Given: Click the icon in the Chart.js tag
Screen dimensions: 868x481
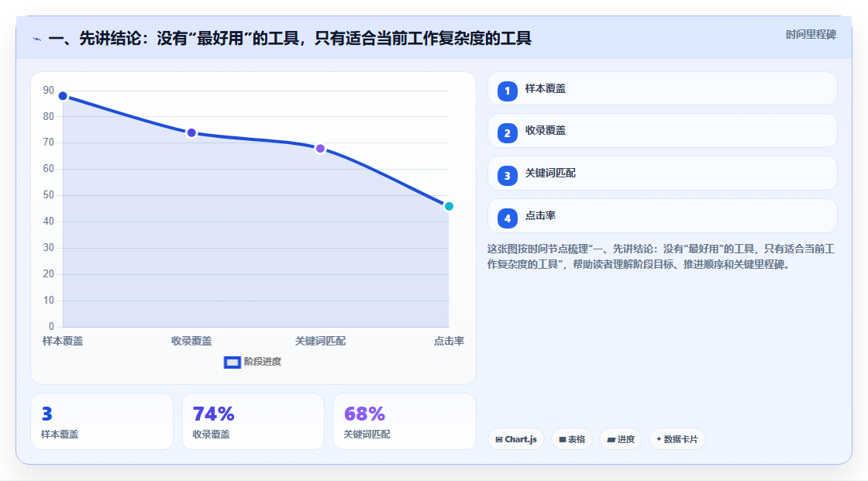Looking at the screenshot, I should (x=499, y=439).
